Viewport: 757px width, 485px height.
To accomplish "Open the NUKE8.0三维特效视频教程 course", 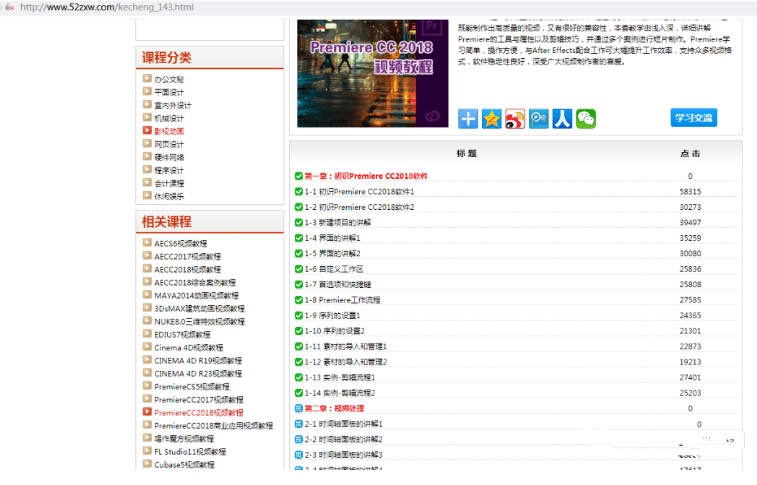I will (x=199, y=322).
